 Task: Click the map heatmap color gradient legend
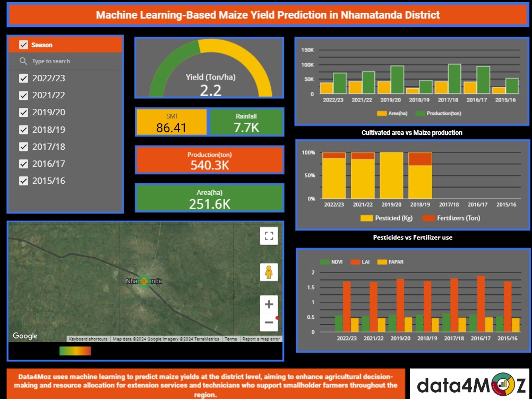pyautogui.click(x=75, y=351)
